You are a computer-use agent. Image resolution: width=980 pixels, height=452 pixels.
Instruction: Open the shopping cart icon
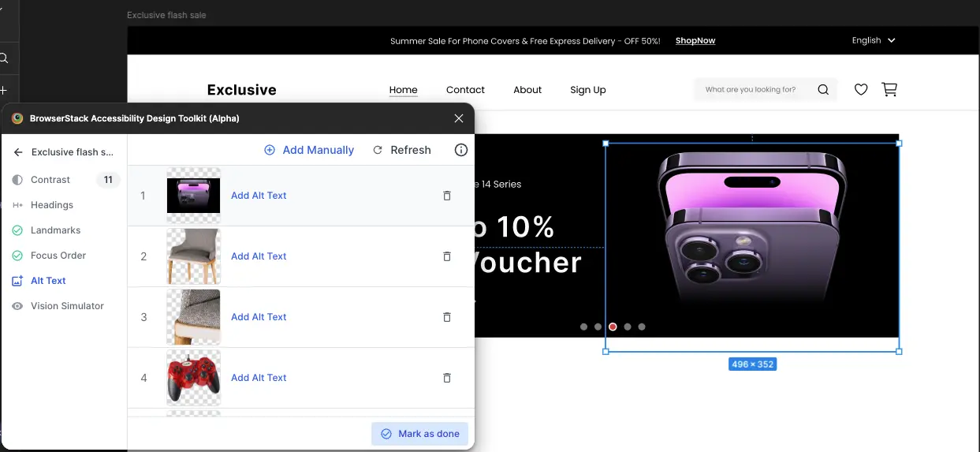point(889,90)
